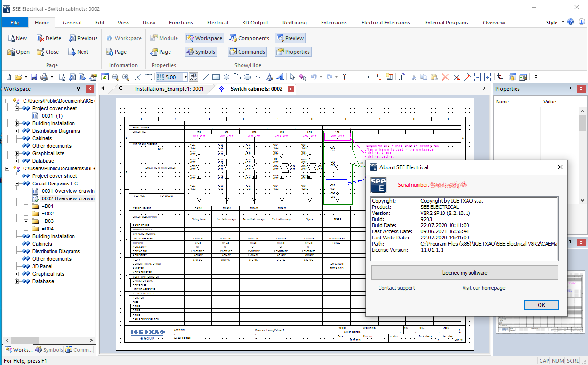588x365 pixels.
Task: Open the toolbar customize overflow arrow
Action: pyautogui.click(x=536, y=77)
